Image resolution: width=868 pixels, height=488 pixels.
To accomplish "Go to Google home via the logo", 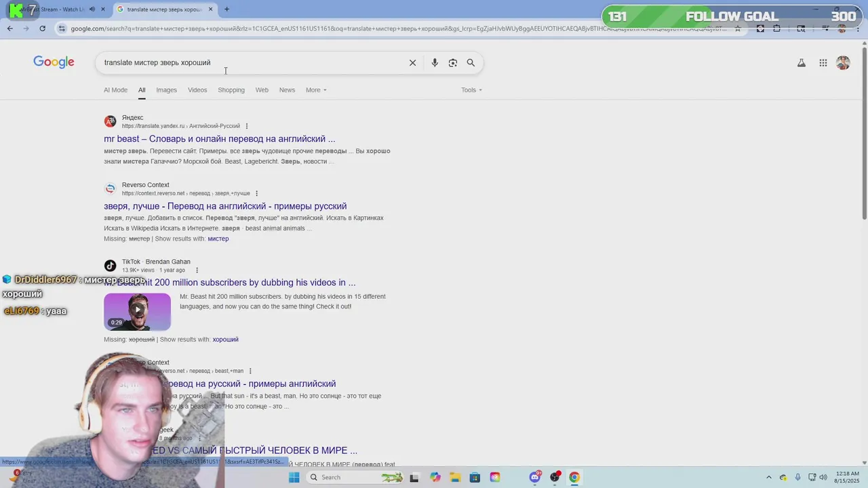I will point(54,62).
